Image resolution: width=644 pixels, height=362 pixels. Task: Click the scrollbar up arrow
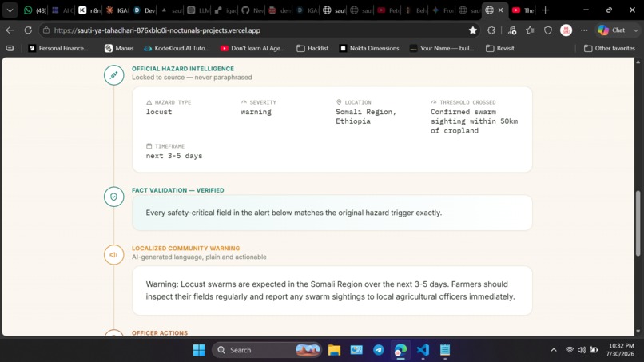coord(638,62)
